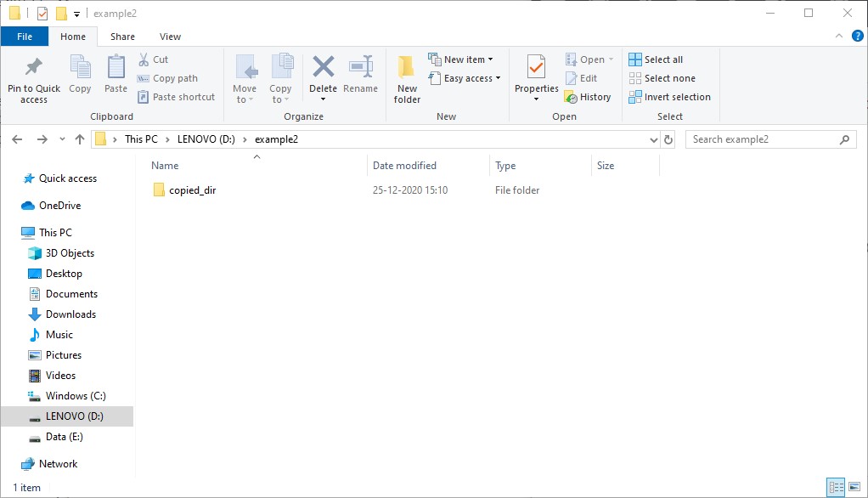Click Select all button
Screen dimensions: 868x498
656,59
